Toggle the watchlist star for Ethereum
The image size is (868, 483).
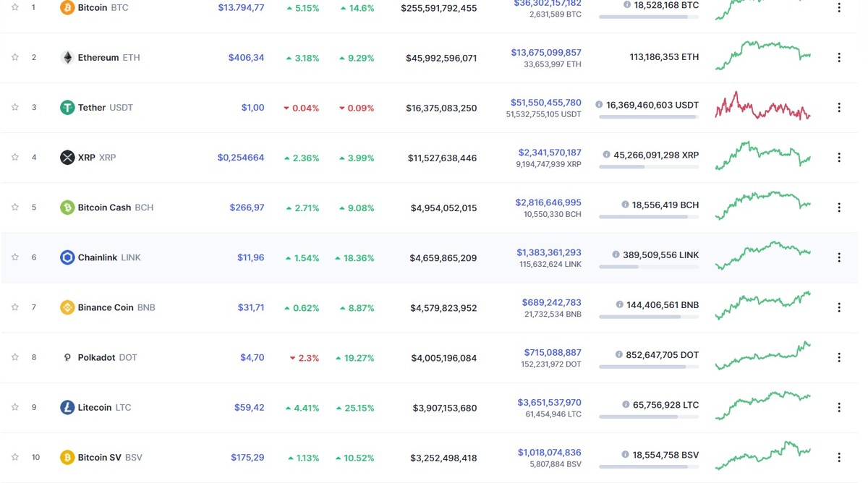14,57
